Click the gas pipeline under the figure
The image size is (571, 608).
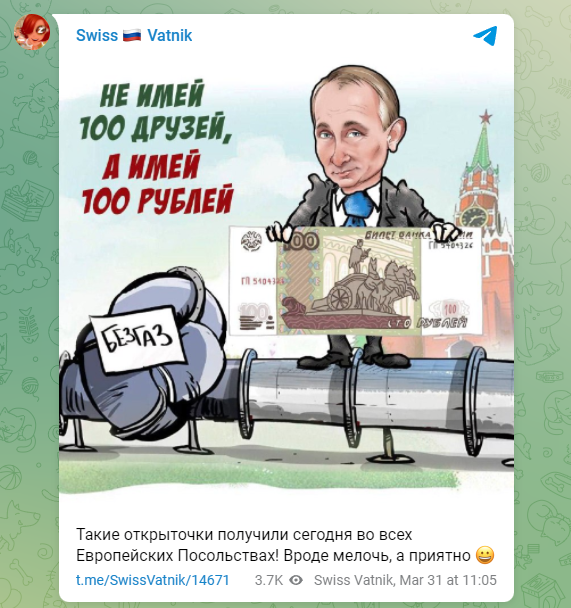tap(376, 391)
